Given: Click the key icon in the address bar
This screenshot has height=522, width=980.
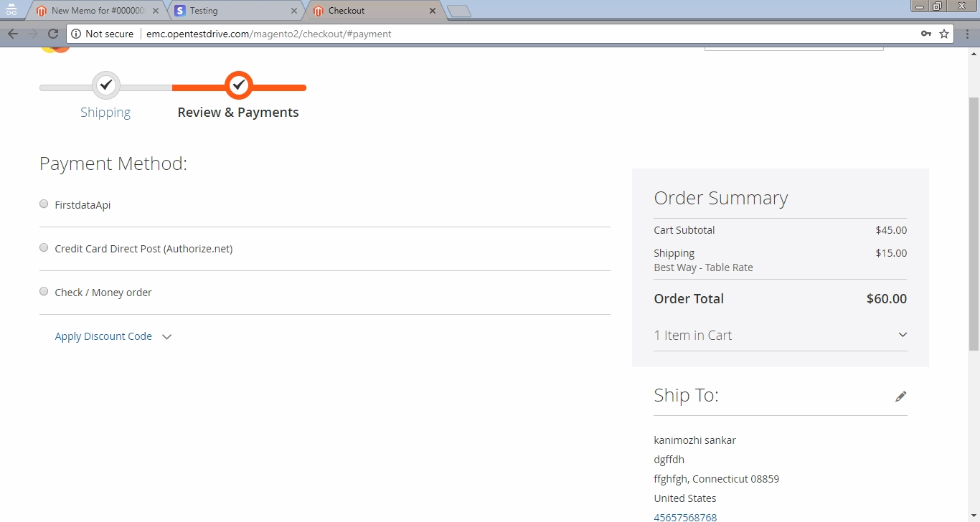Looking at the screenshot, I should 925,34.
